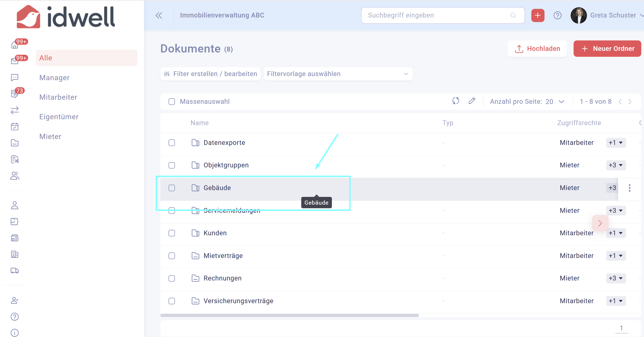This screenshot has height=337, width=644.
Task: Toggle the Massenauswahl checkbox
Action: 172,102
